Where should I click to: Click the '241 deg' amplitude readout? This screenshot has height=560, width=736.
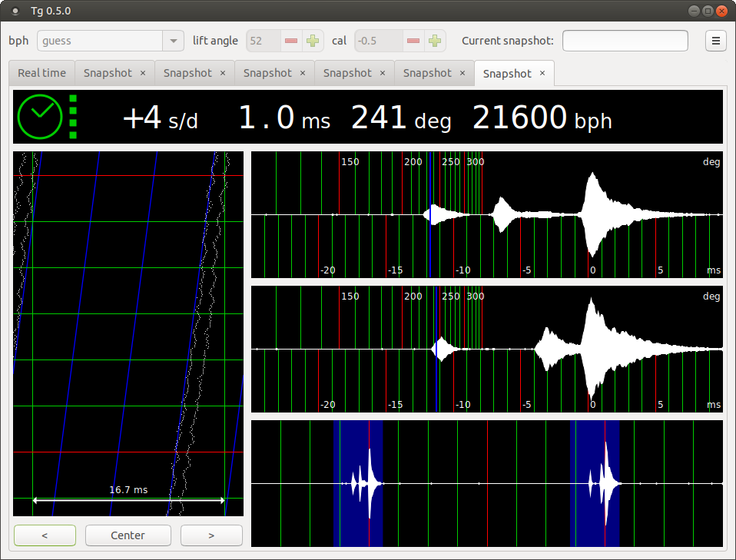click(401, 118)
